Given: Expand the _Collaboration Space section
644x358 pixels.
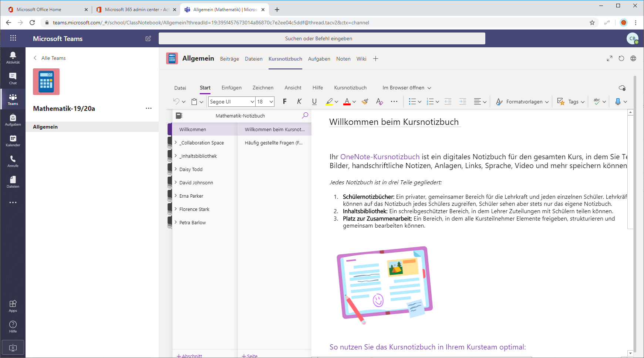Looking at the screenshot, I should click(176, 143).
